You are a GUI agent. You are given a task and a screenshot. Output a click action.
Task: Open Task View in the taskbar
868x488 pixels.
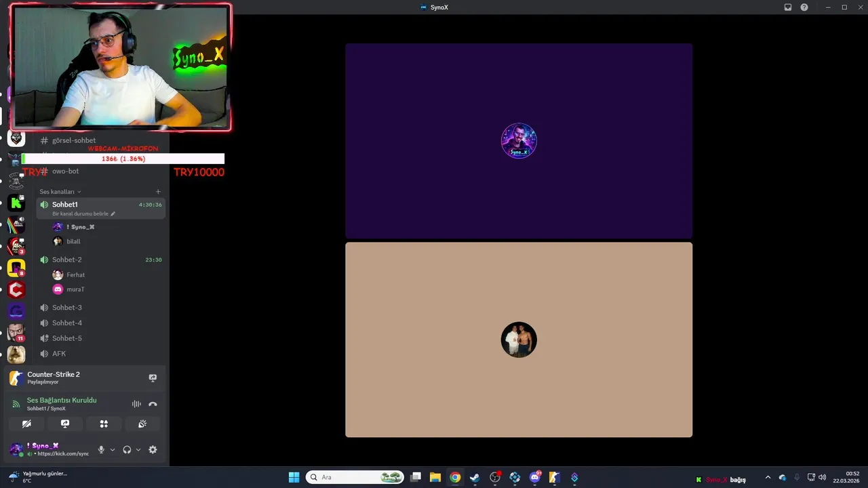(416, 477)
